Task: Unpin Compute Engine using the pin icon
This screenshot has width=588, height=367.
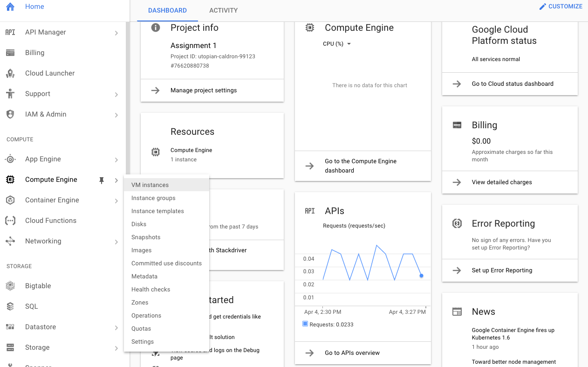Action: click(x=102, y=180)
